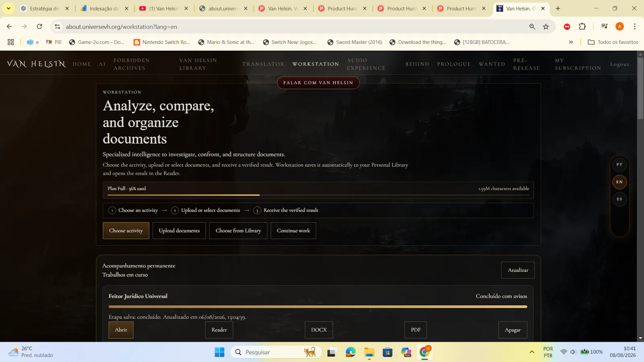Go back to the previous page

tap(9, 27)
